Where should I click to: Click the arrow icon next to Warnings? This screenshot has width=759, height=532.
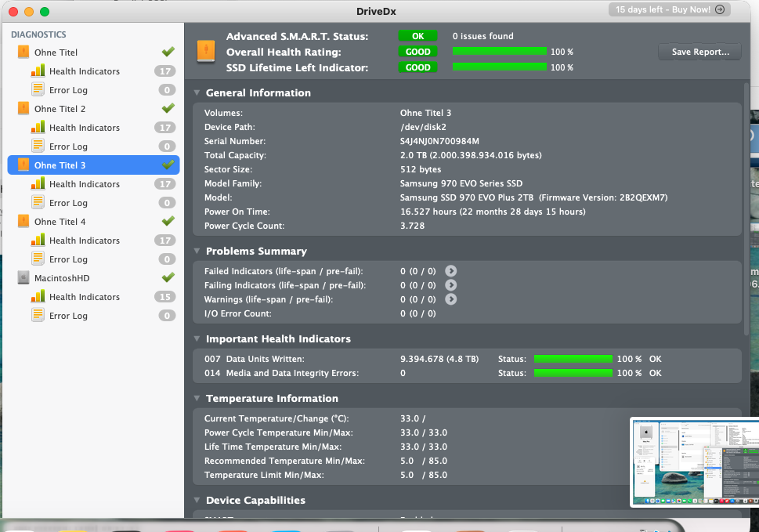click(450, 299)
